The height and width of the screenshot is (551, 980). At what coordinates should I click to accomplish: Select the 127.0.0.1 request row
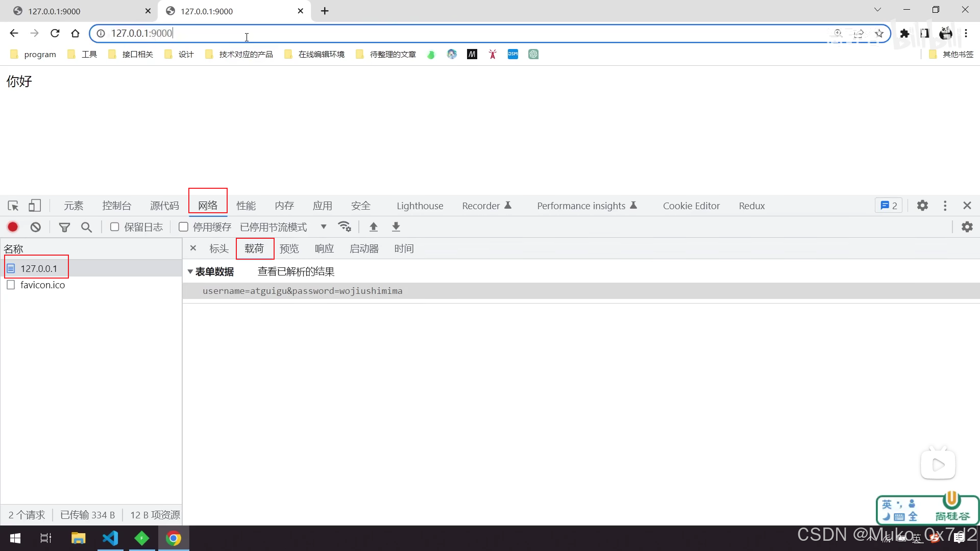tap(91, 268)
